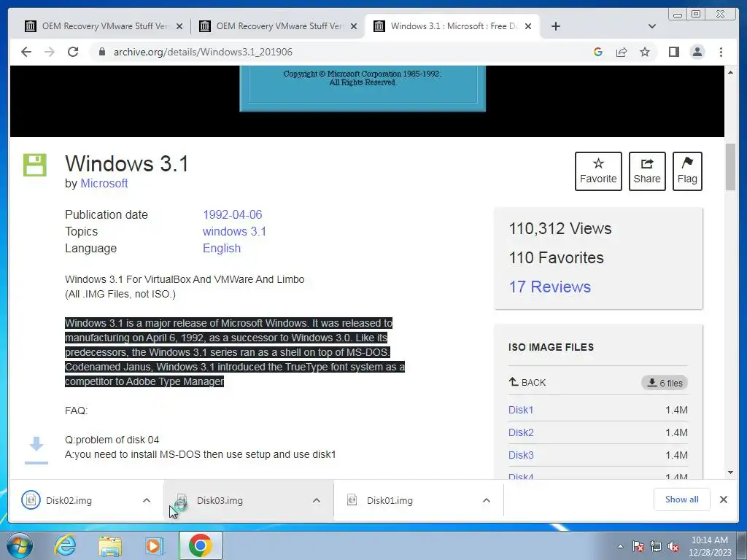Close the second OEM Recovery tab

coord(354,26)
